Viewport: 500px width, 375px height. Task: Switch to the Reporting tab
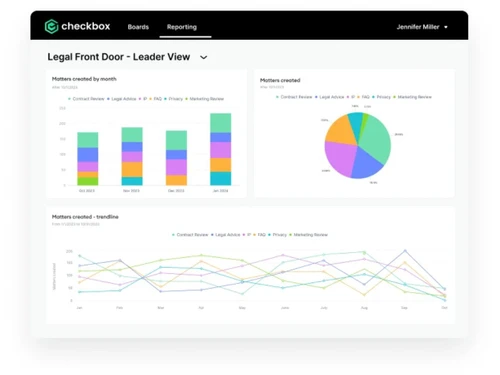pyautogui.click(x=182, y=27)
